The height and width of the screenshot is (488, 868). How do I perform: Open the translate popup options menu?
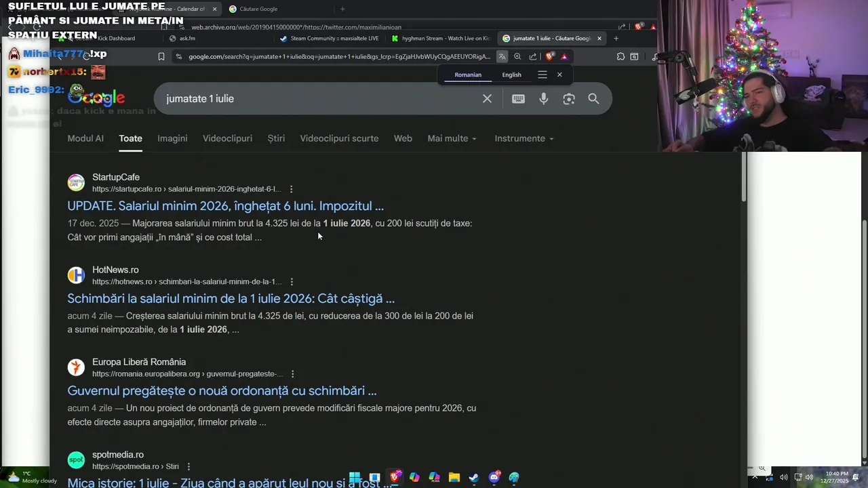click(x=542, y=75)
